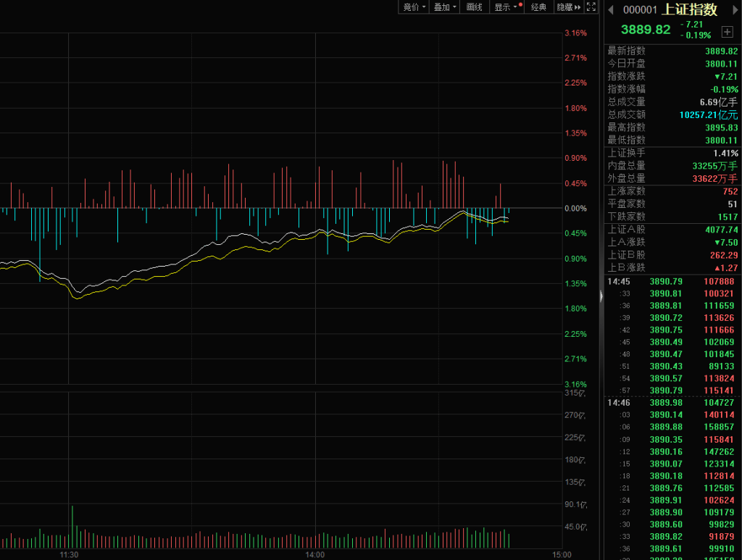Click the 总成交额 turnover value row
Screen dimensions: 742x560
(x=672, y=114)
